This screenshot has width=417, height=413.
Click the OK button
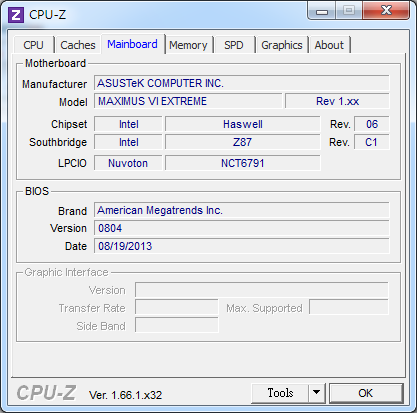pyautogui.click(x=366, y=393)
